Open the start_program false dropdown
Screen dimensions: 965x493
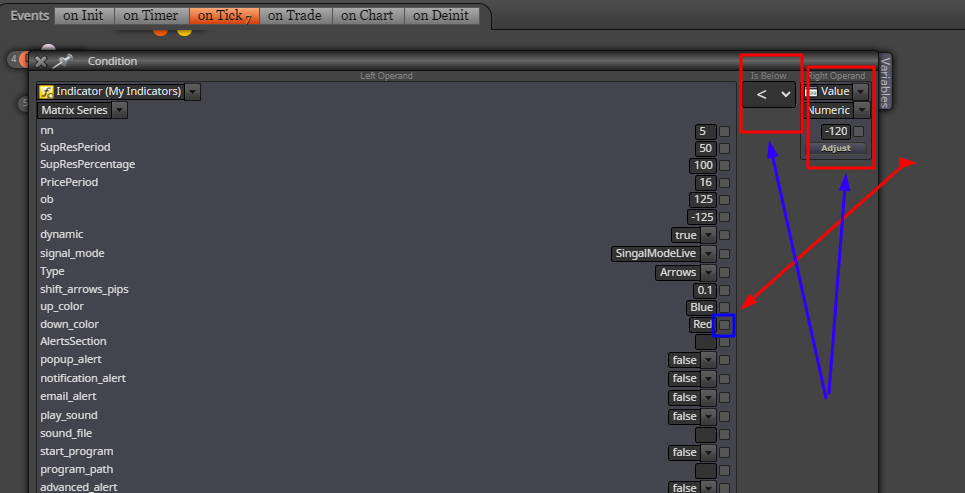(708, 453)
